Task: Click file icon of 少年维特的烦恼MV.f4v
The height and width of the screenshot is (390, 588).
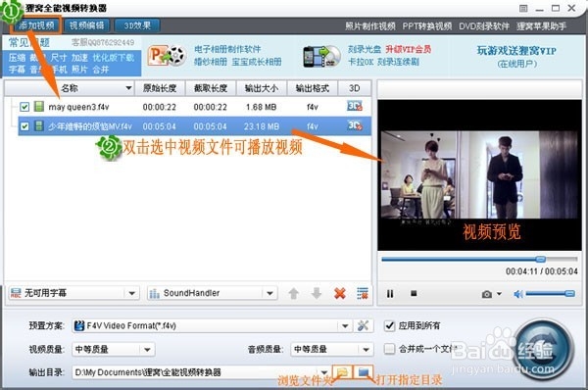Action: coord(39,125)
